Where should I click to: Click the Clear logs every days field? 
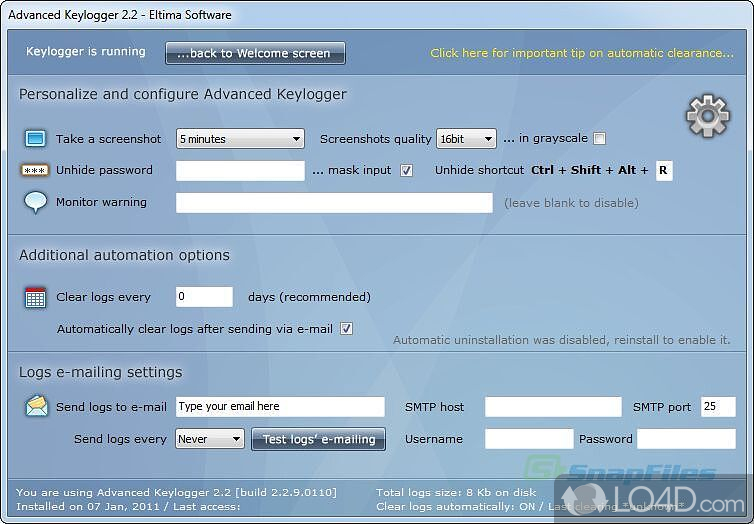pos(204,297)
